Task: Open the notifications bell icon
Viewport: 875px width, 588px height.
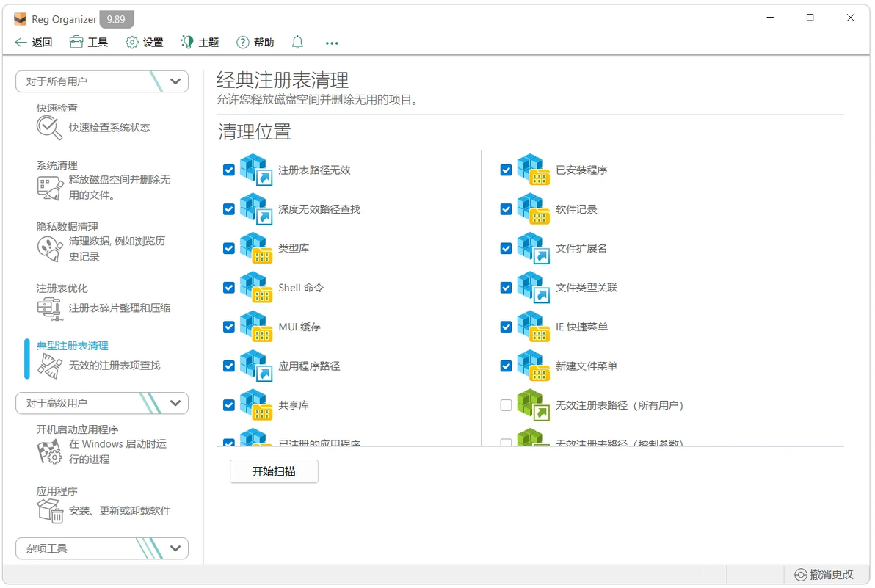Action: coord(297,43)
